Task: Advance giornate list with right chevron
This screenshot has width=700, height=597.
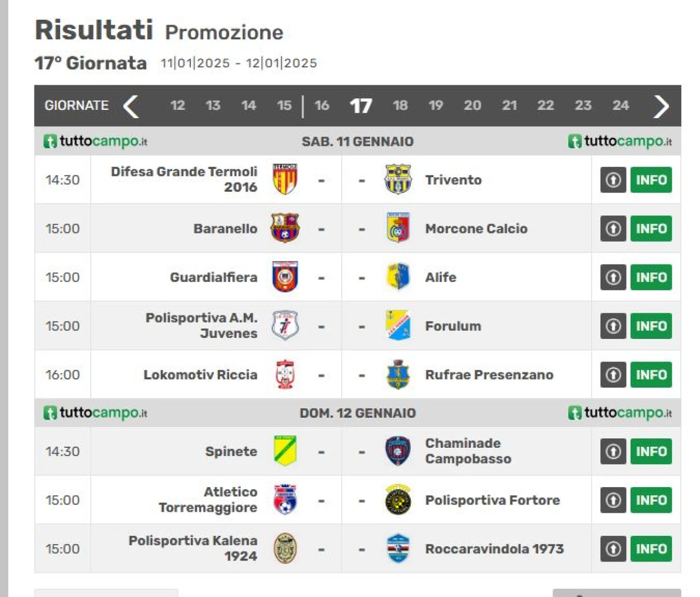Action: [661, 106]
